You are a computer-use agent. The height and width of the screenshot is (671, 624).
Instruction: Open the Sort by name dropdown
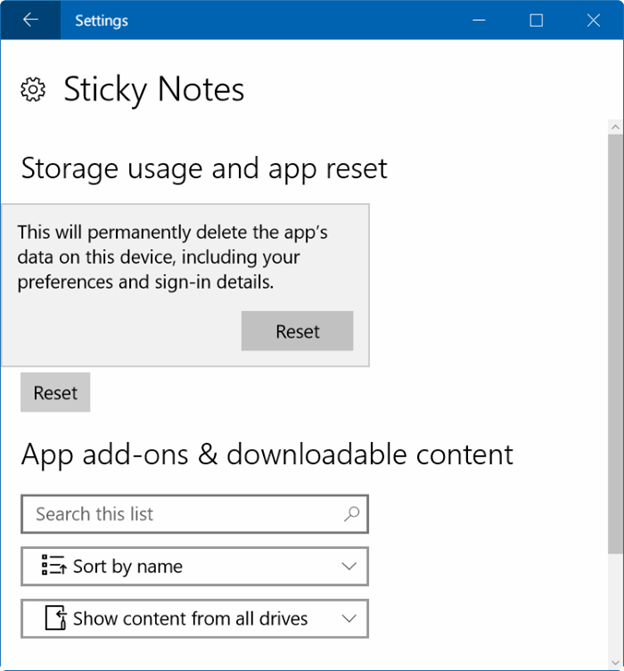click(195, 566)
